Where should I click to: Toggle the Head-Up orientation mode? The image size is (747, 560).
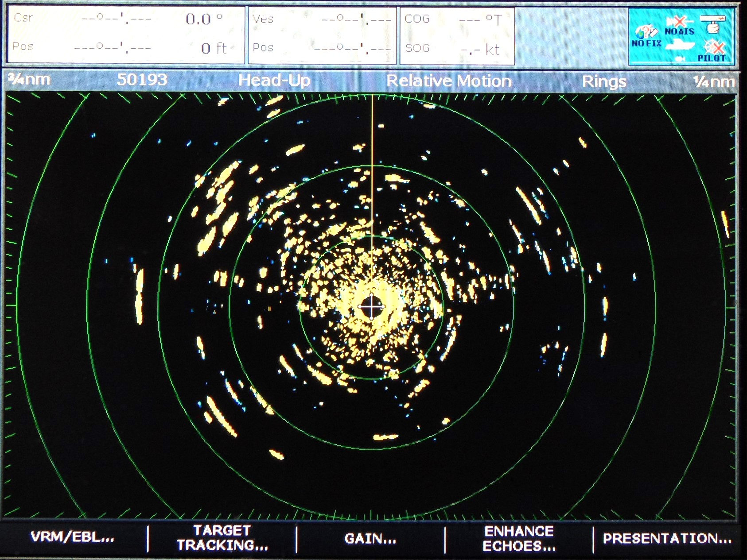coord(274,81)
